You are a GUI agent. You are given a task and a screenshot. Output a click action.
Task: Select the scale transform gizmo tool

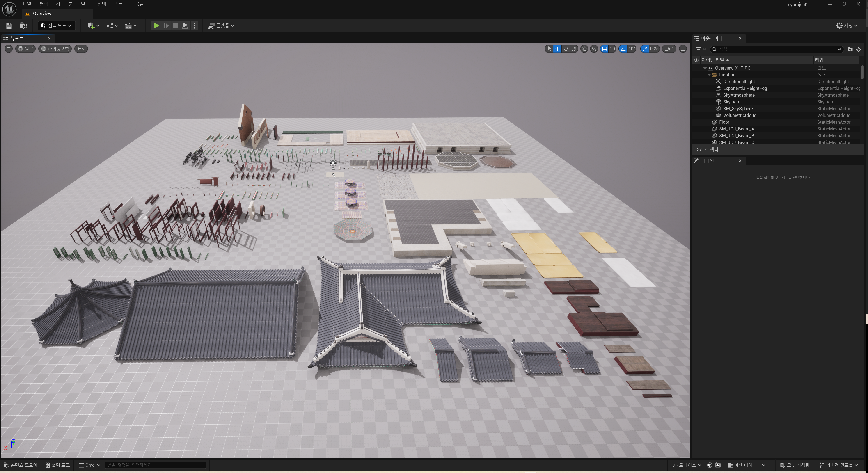574,49
